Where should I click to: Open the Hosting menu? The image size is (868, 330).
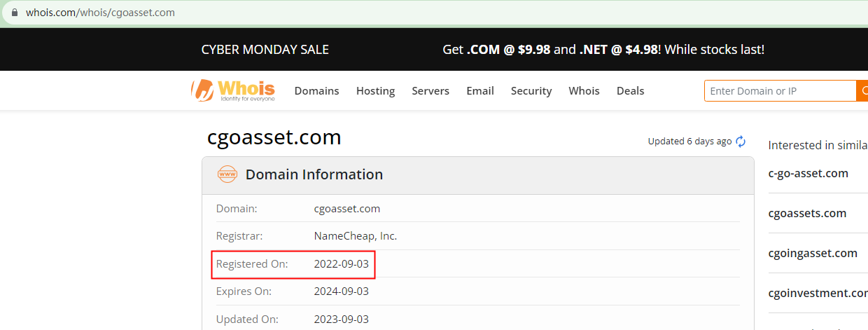pos(375,91)
